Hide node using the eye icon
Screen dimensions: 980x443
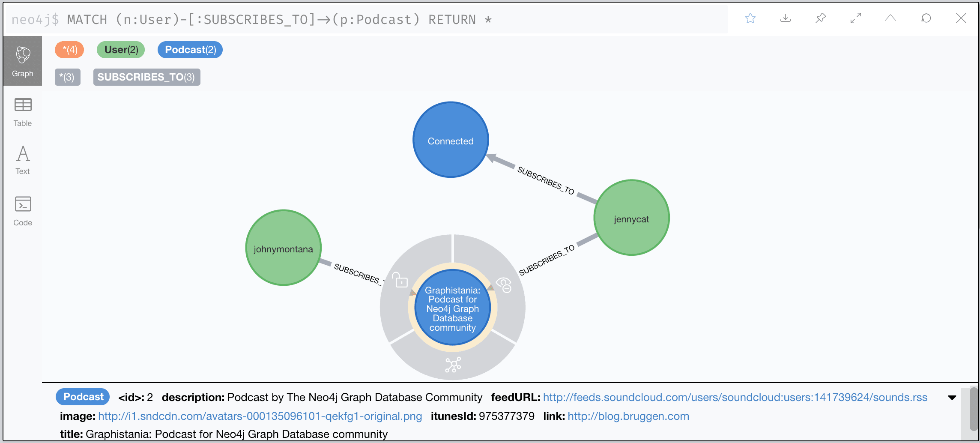[x=504, y=284]
